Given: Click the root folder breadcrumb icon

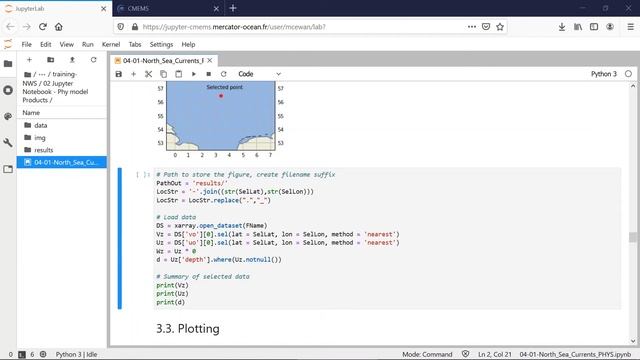Looking at the screenshot, I should coord(27,74).
